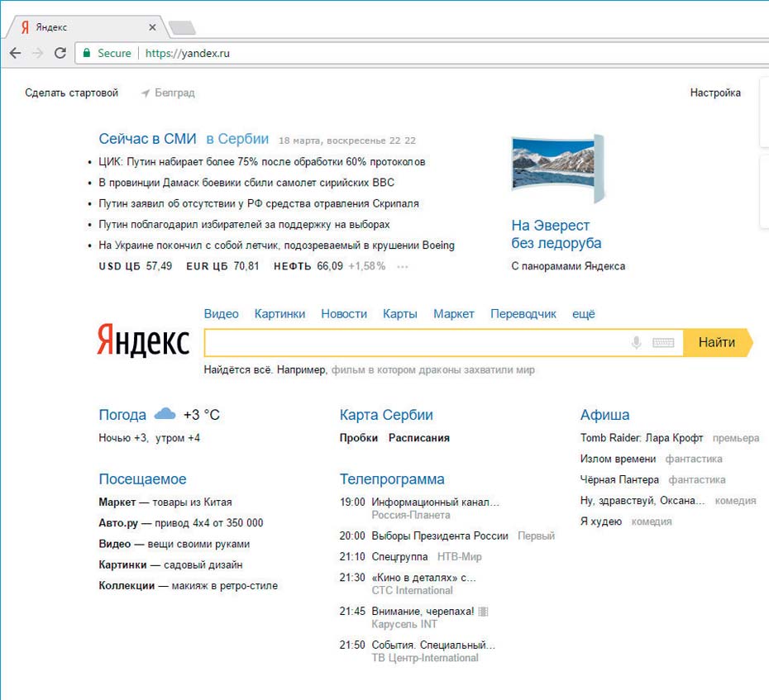The image size is (769, 700).
Task: Open news Путин поблагодарил избирателей
Action: coord(244,225)
